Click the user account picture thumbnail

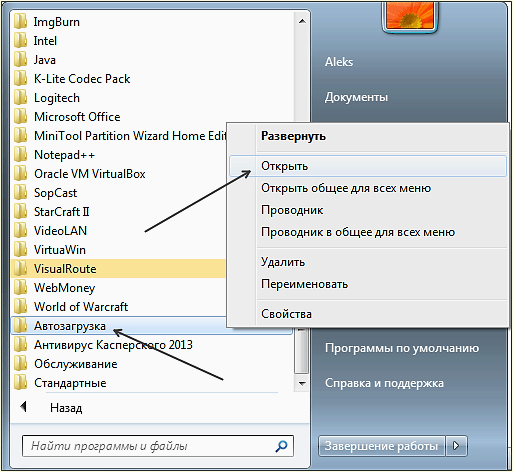410,16
